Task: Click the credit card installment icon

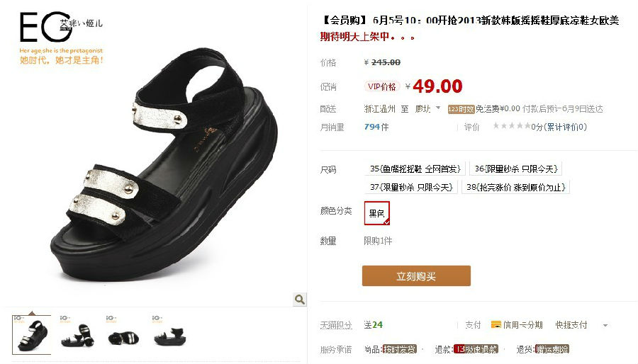Action: tap(496, 324)
